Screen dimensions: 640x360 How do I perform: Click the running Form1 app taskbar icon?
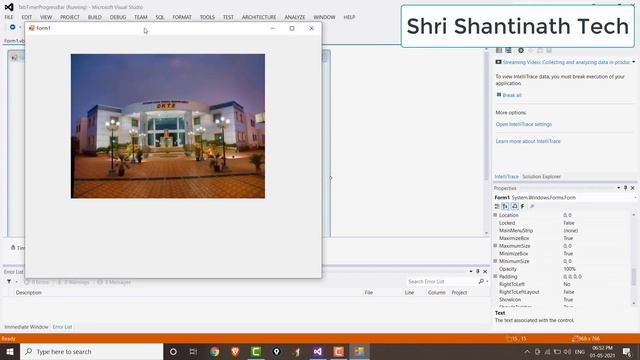pyautogui.click(x=359, y=351)
